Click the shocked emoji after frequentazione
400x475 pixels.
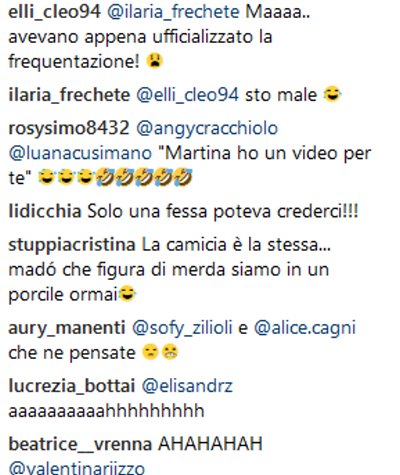tap(155, 61)
